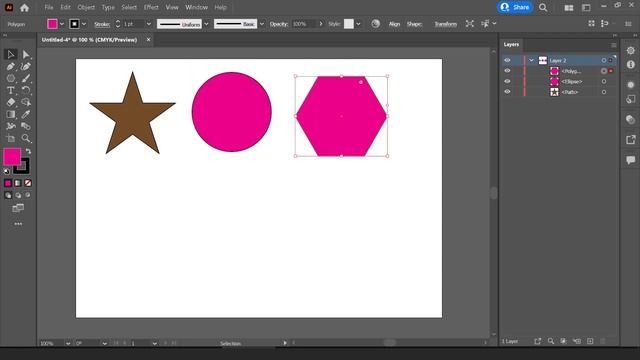Hide the Polygon sublayer

coord(507,71)
